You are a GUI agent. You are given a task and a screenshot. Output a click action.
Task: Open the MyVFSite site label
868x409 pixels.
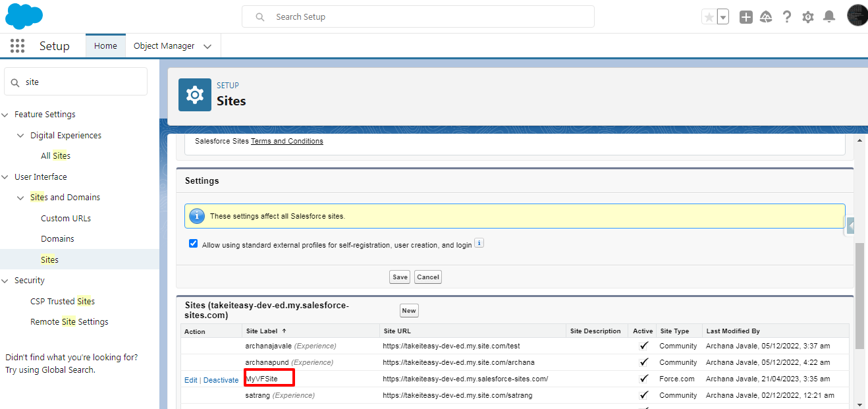pos(261,379)
